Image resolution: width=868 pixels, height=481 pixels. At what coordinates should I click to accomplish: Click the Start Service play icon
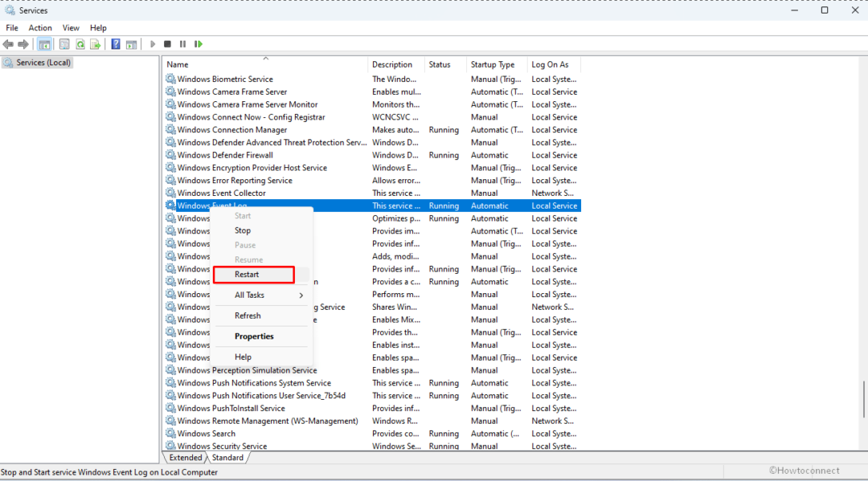[153, 45]
